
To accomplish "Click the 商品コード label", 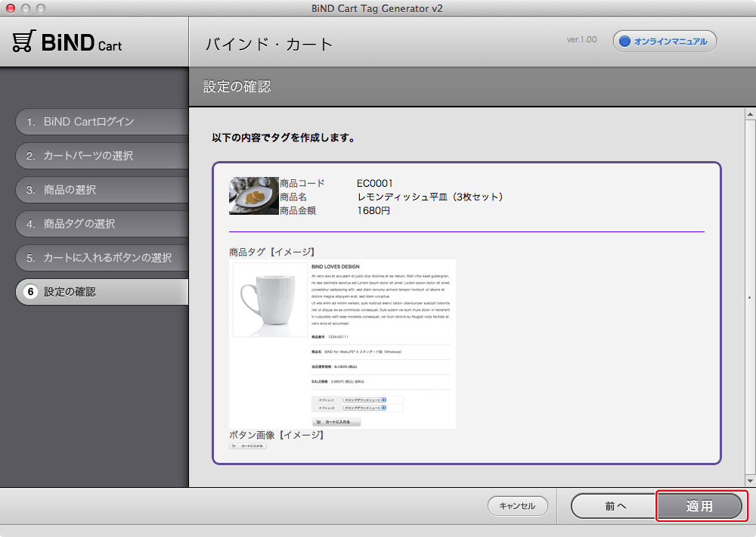I will [302, 183].
